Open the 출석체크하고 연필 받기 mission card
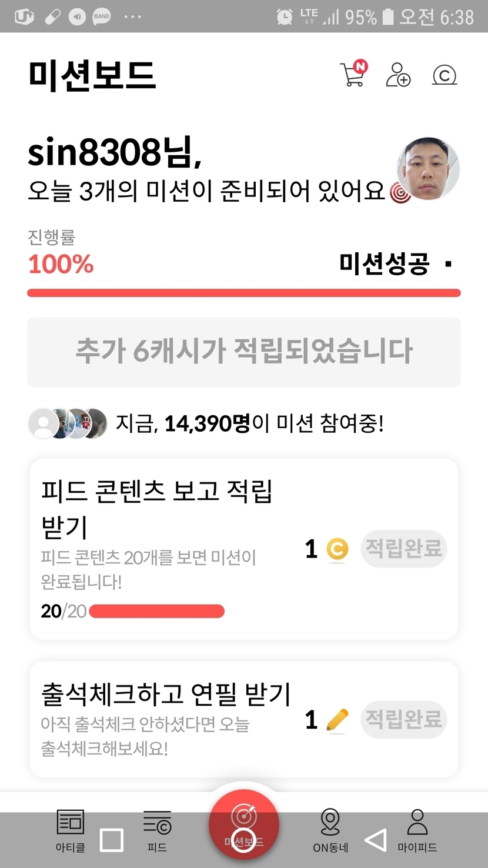Image resolution: width=488 pixels, height=868 pixels. [x=165, y=695]
